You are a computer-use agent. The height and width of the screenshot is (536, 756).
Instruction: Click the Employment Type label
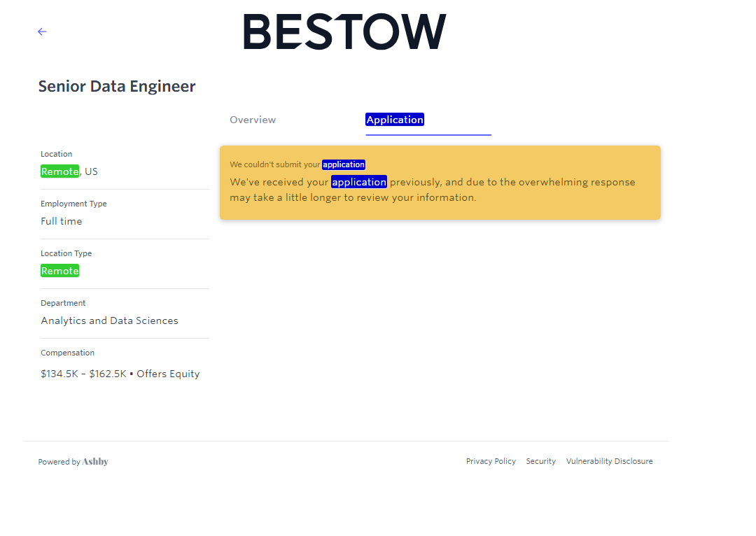73,204
